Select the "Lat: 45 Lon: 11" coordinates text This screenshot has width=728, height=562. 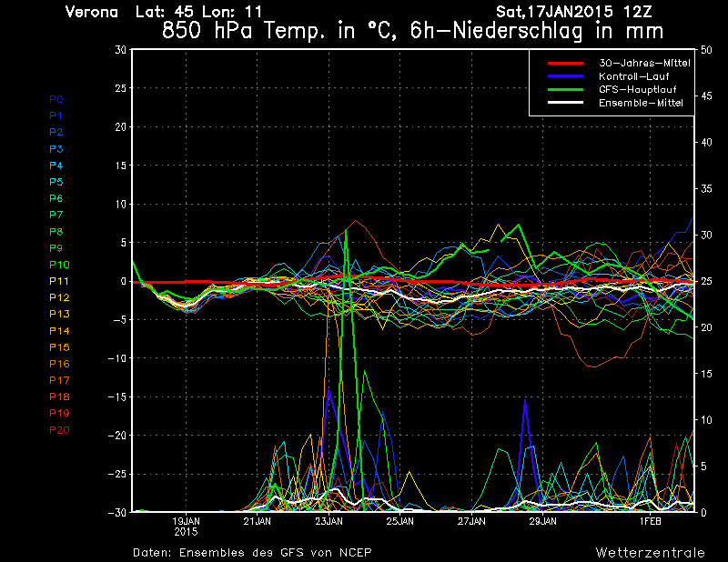[199, 12]
